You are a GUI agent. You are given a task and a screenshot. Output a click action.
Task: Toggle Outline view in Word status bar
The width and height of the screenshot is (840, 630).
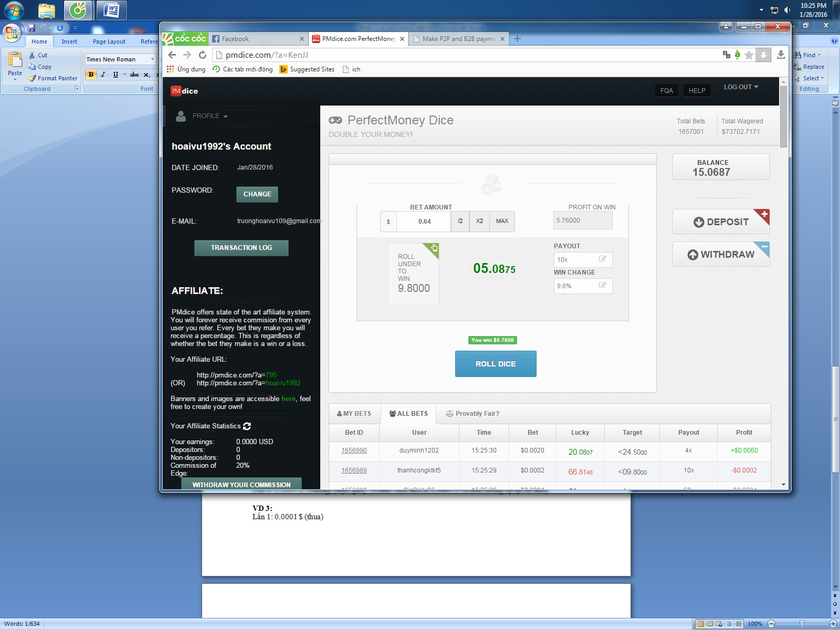[729, 624]
